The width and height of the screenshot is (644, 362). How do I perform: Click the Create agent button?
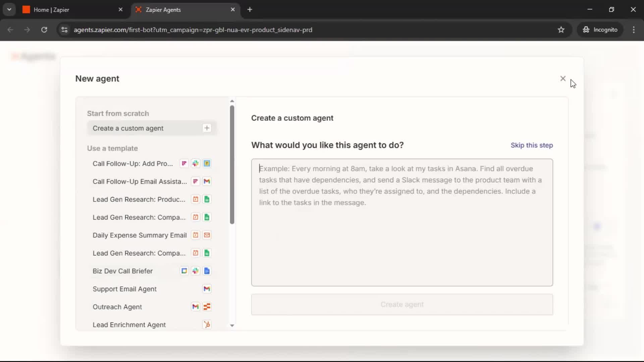pyautogui.click(x=402, y=304)
